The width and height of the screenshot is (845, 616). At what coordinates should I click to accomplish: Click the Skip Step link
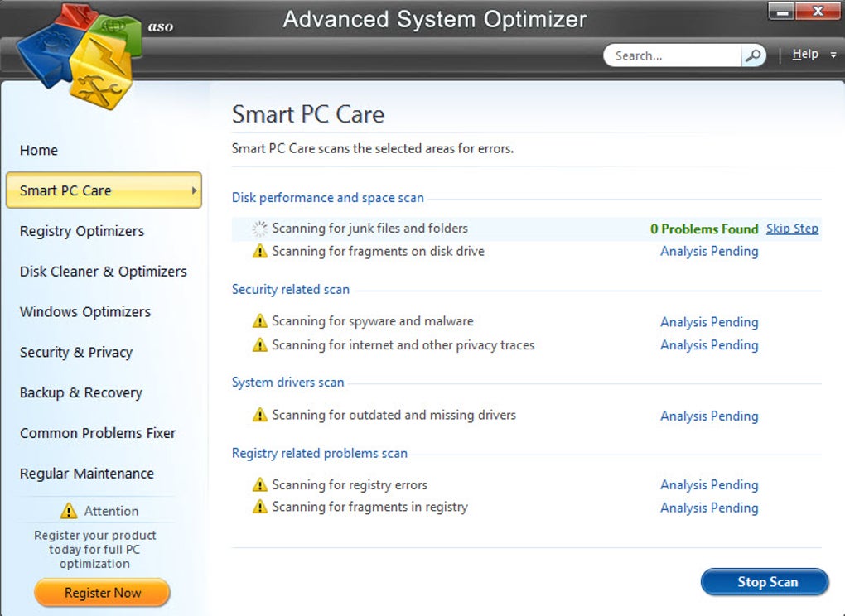pyautogui.click(x=792, y=229)
